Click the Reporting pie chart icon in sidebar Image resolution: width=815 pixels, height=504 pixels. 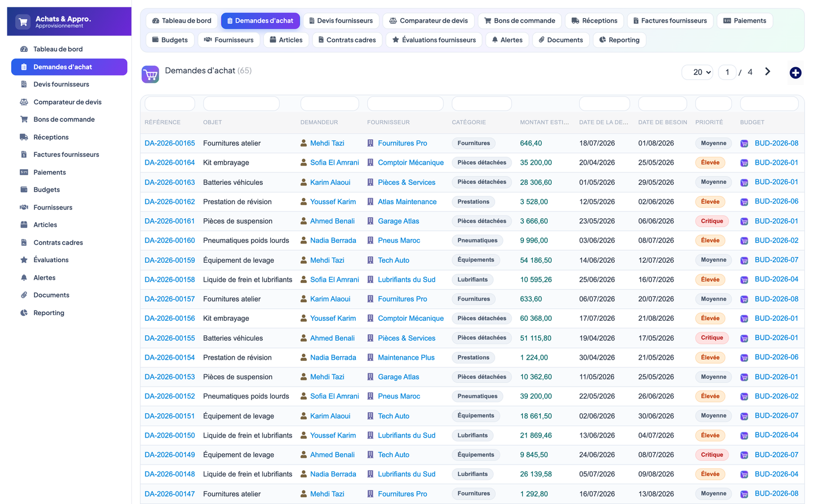[24, 313]
